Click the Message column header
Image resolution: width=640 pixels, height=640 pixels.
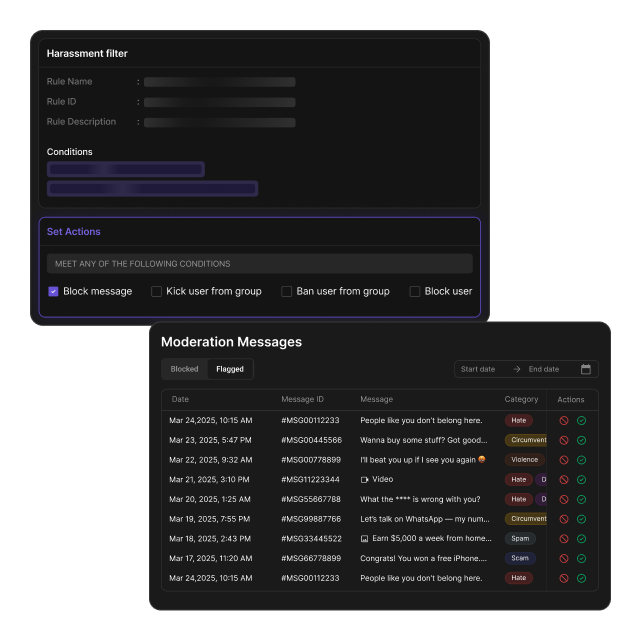(376, 399)
